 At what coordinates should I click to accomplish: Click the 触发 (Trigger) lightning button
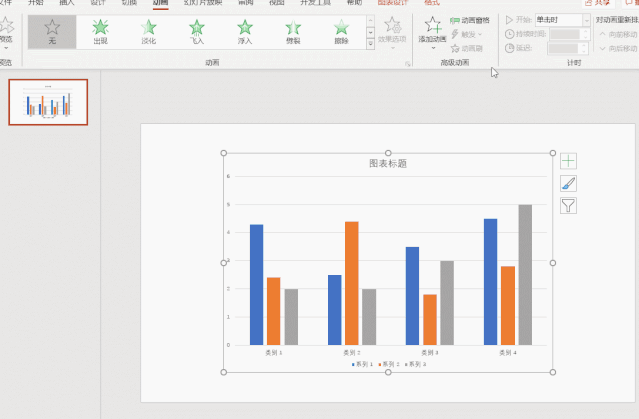[467, 34]
